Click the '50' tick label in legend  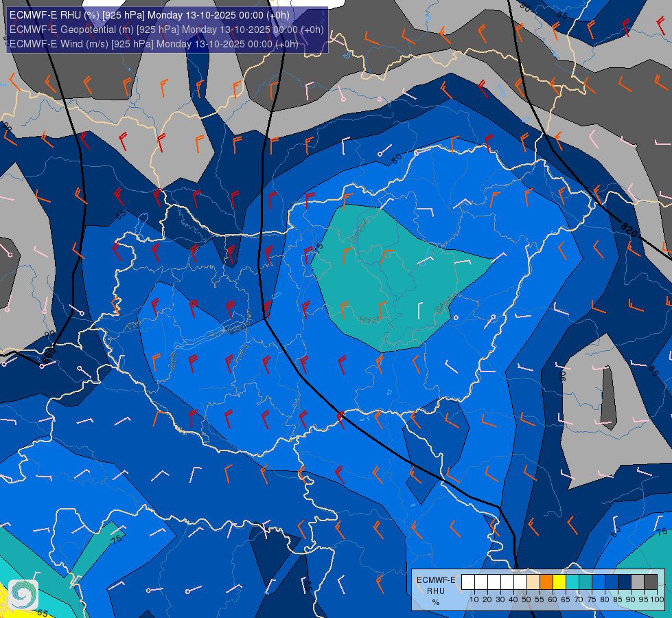click(x=526, y=599)
